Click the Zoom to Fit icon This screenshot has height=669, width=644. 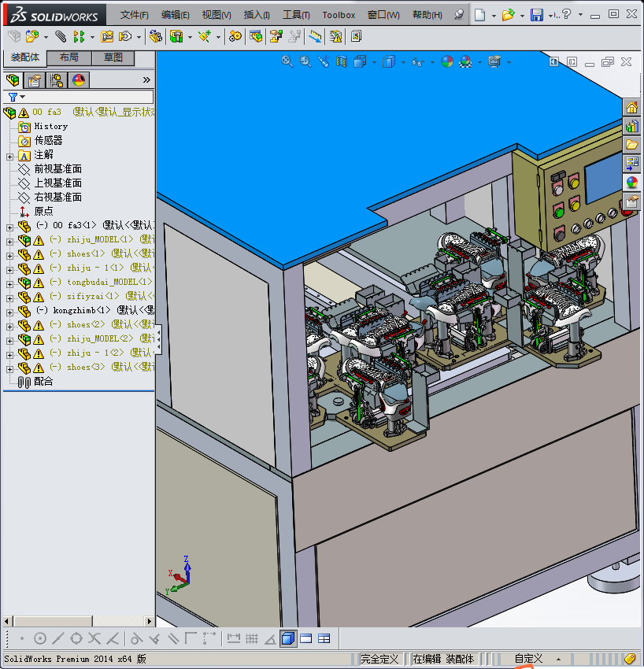287,62
